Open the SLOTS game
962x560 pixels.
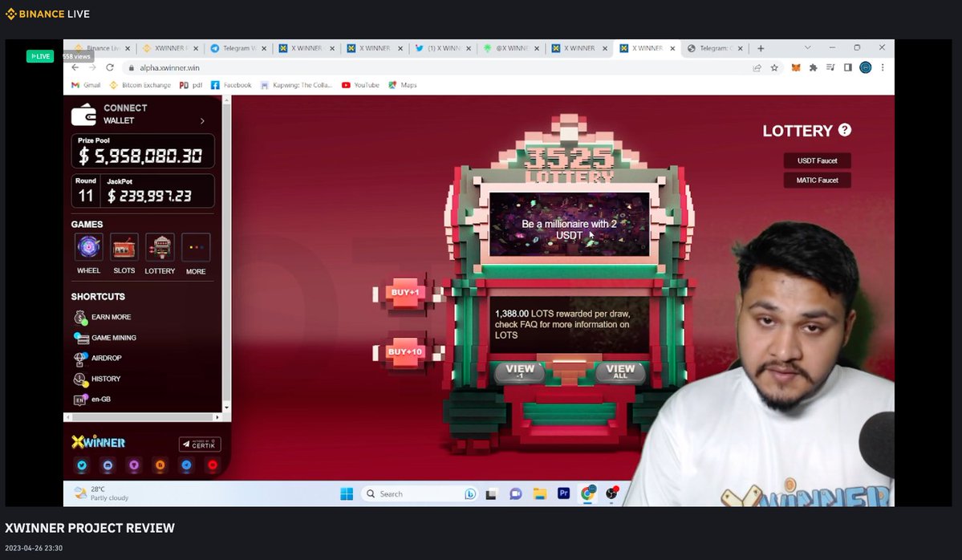pyautogui.click(x=124, y=246)
